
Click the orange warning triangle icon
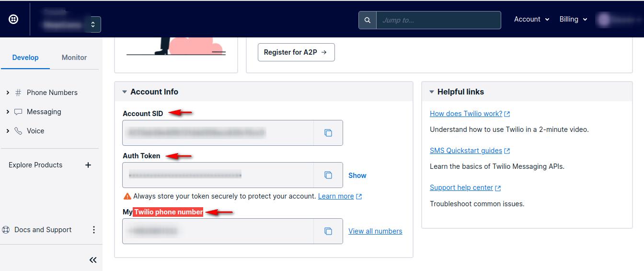point(127,196)
